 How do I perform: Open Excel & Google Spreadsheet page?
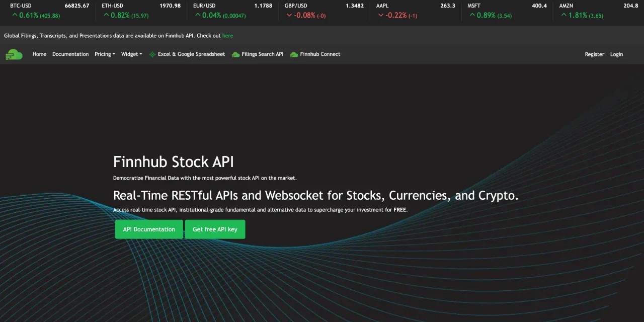coord(191,54)
